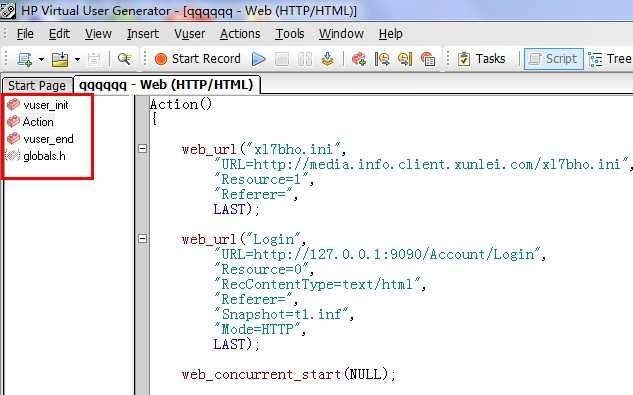Click the Open Script folder icon
The image size is (633, 395).
pyautogui.click(x=60, y=59)
